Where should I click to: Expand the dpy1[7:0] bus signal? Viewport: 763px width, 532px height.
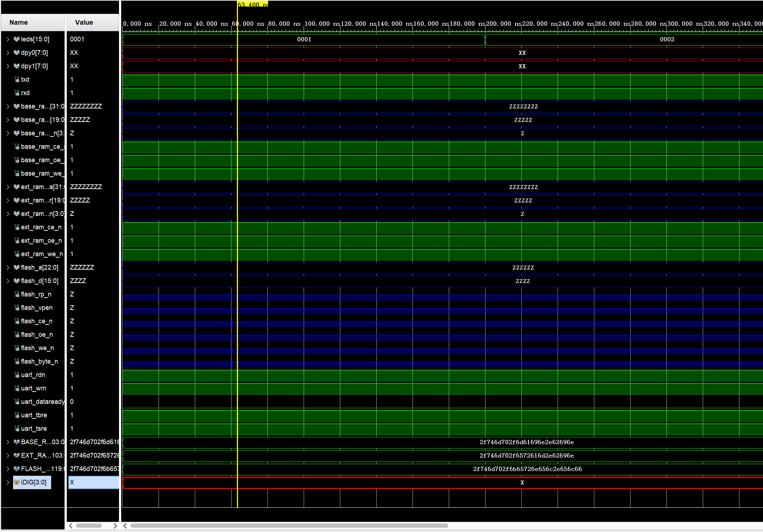[8, 66]
